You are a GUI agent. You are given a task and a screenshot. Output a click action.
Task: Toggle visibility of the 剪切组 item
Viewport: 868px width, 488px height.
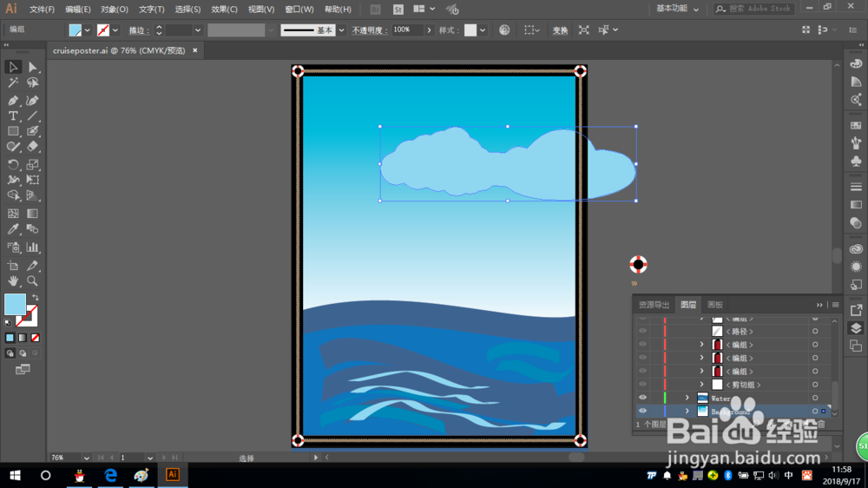[642, 385]
